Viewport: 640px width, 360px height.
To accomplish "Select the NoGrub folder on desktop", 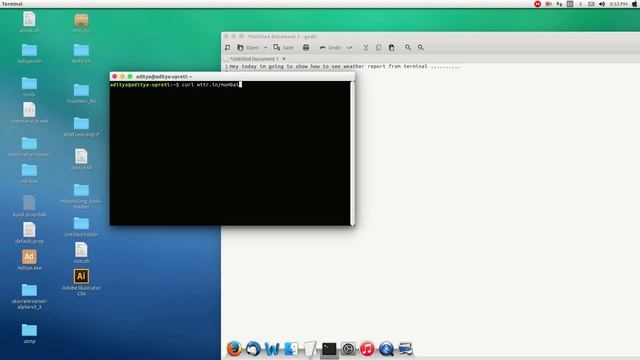I will [x=81, y=53].
